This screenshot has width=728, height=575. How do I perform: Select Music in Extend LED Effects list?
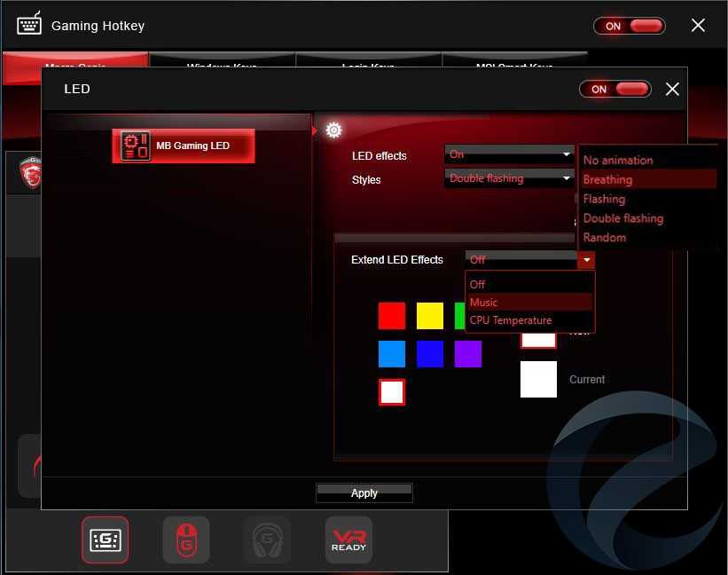[x=484, y=303]
